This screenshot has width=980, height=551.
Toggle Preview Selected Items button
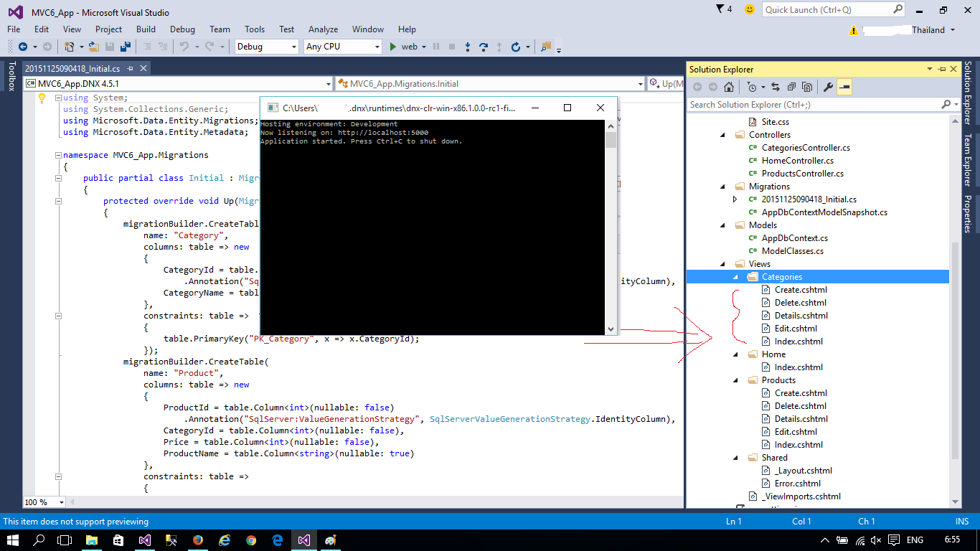[844, 87]
